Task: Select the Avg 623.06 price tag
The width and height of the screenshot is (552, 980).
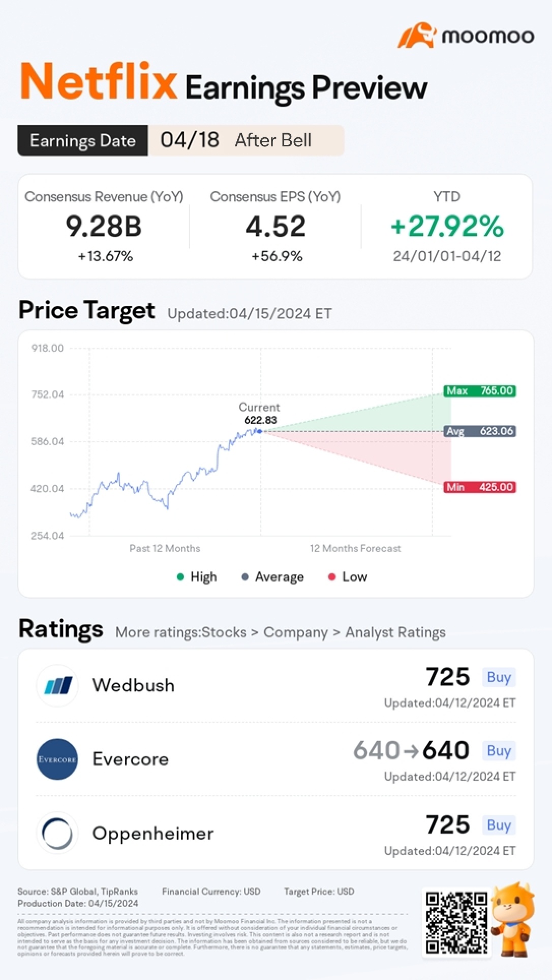Action: click(480, 432)
